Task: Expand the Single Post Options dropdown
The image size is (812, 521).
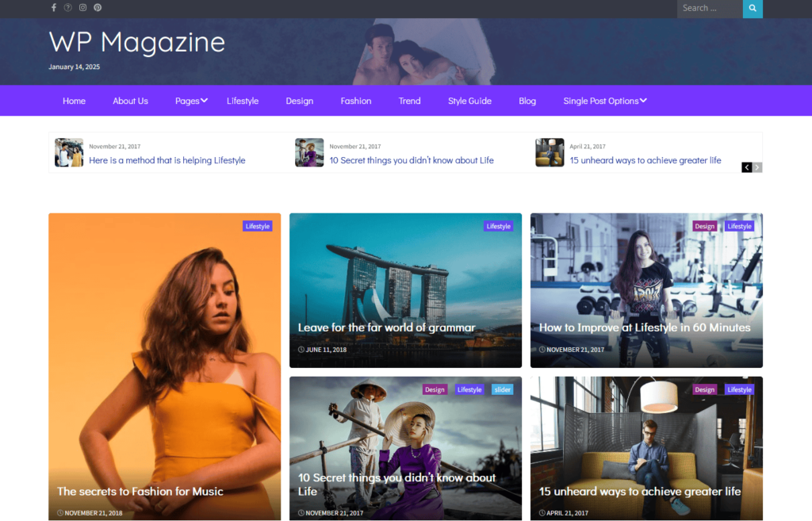Action: [605, 101]
